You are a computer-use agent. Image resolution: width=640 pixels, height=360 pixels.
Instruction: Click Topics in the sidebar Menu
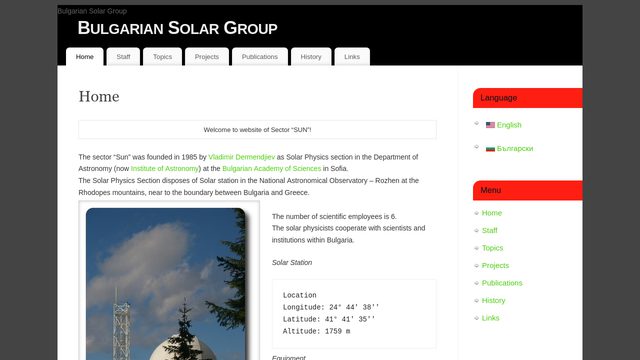pos(492,248)
